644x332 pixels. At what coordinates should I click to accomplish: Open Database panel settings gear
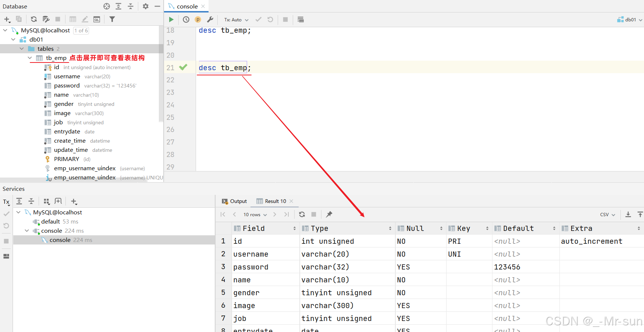click(x=146, y=6)
